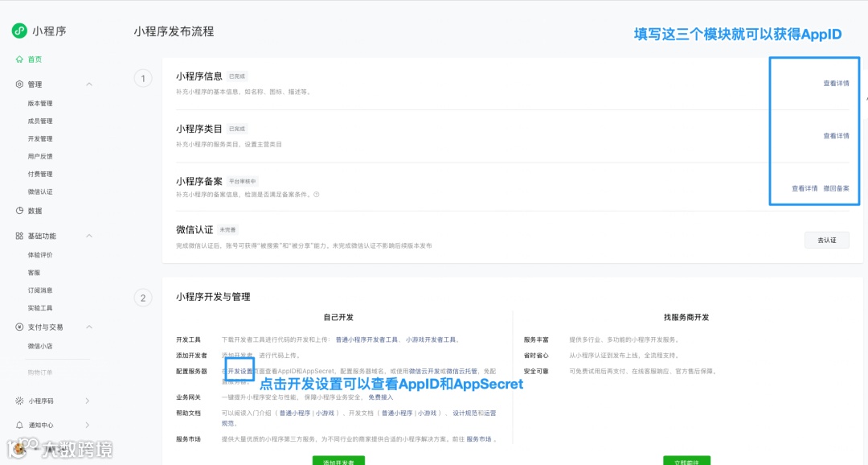Viewport: 868px width, 465px height.
Task: Select 客服 in the sidebar
Action: [34, 273]
